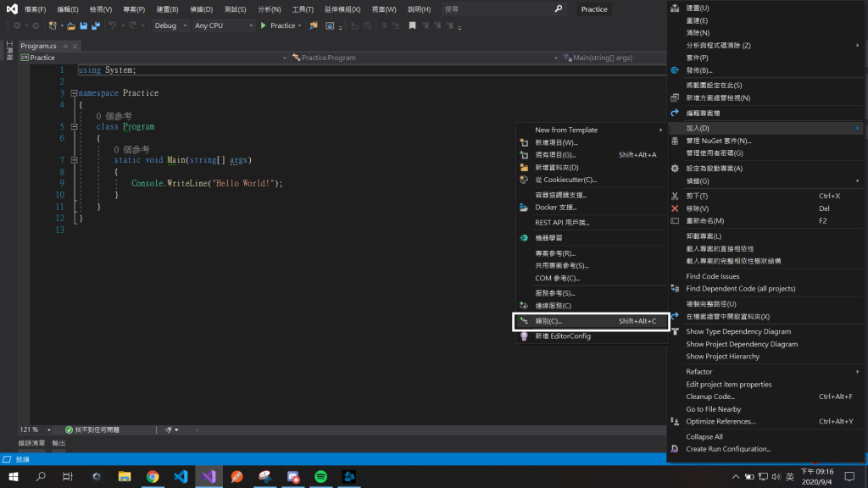This screenshot has height=488, width=868.
Task: Select 現有項目(G)... menu entry
Action: tap(591, 155)
